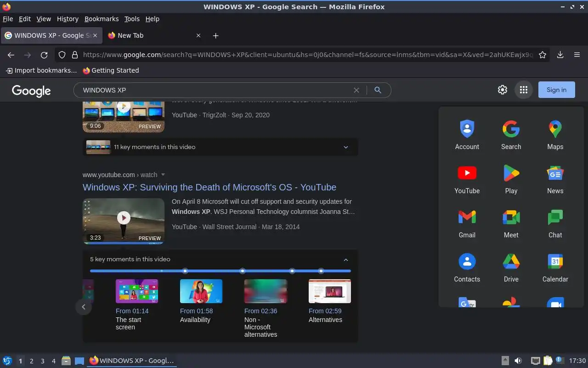Screen dimensions: 588x368
Task: Open the Bookmarks menu
Action: [x=102, y=19]
